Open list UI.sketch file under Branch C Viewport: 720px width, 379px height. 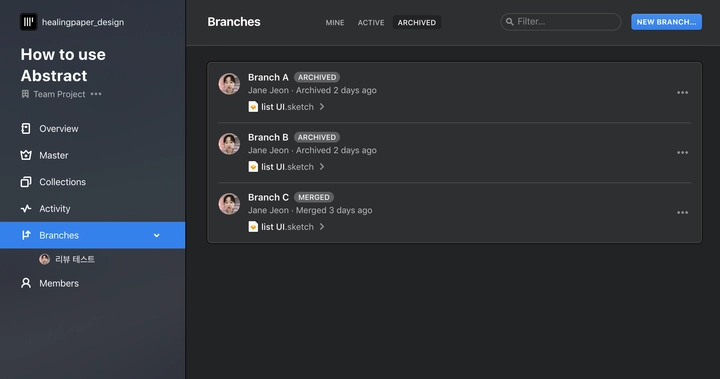(x=287, y=227)
